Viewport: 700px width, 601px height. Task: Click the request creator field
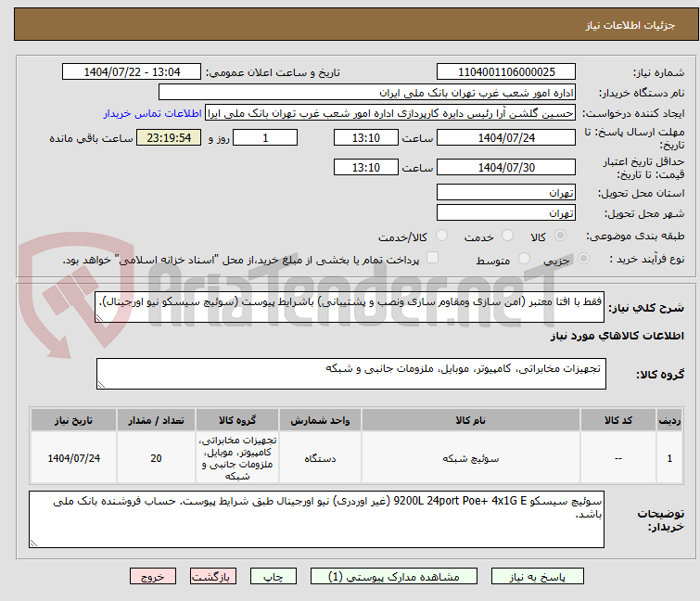pos(390,113)
